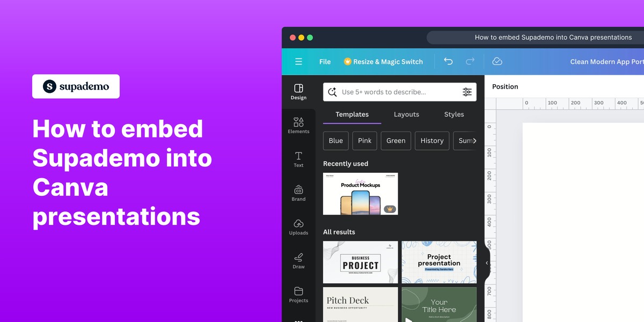The width and height of the screenshot is (644, 322).
Task: Select the Blue filter chip
Action: (x=336, y=141)
